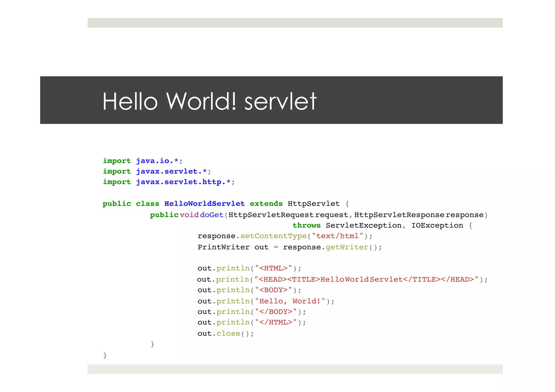Viewport: 555px width, 392px height.
Task: Click the "extends" keyword
Action: (266, 204)
